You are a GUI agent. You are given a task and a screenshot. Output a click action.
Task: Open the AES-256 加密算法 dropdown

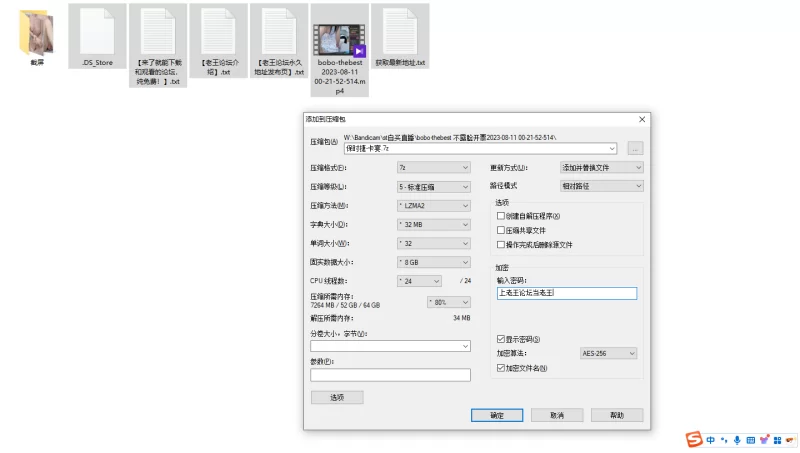(x=608, y=353)
